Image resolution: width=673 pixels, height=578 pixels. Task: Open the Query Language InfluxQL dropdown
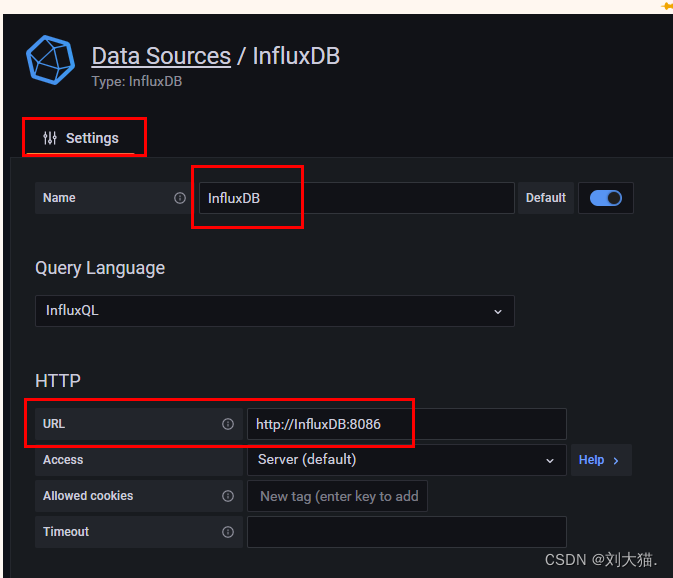tap(274, 311)
